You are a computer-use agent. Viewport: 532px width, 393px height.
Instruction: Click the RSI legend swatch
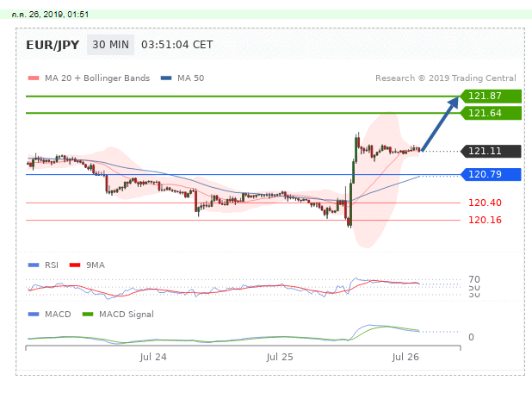pos(34,265)
